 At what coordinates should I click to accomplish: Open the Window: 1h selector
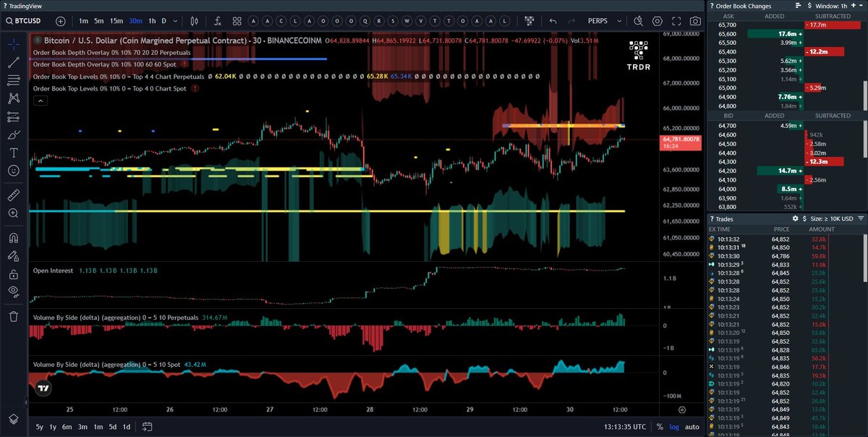click(x=833, y=6)
